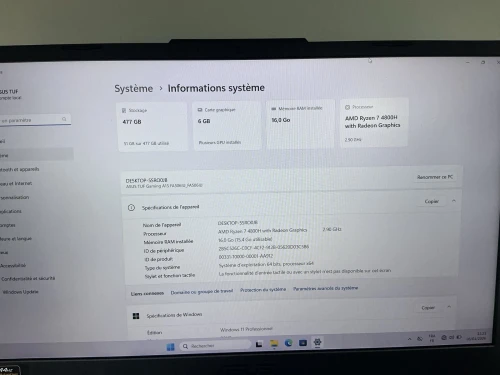Open File Explorer from the taskbar
The width and height of the screenshot is (500, 375).
(274, 343)
